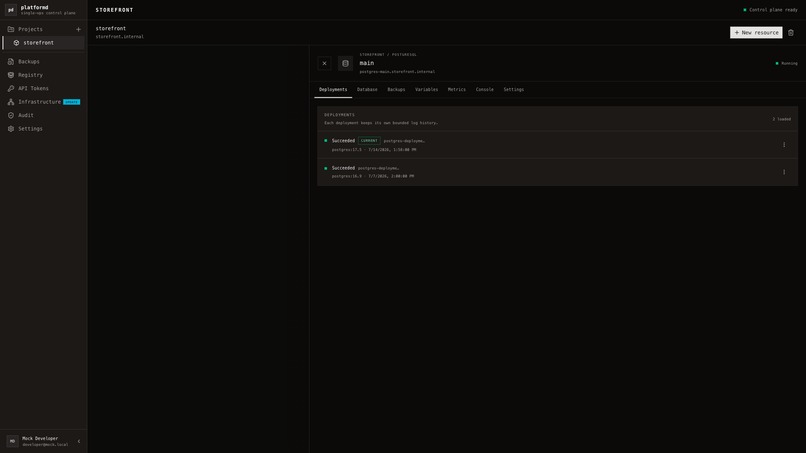Click the 'postgres-main.storefront.internal' hostname
806x453 pixels.
tap(397, 71)
